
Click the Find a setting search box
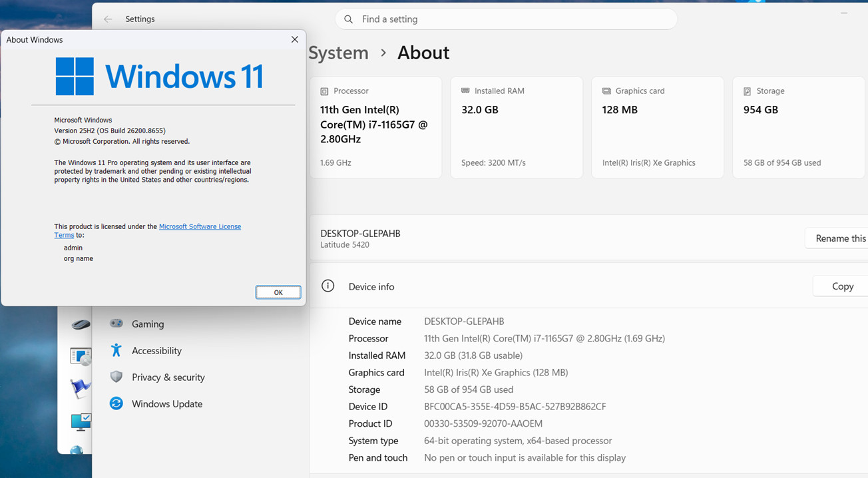(506, 19)
